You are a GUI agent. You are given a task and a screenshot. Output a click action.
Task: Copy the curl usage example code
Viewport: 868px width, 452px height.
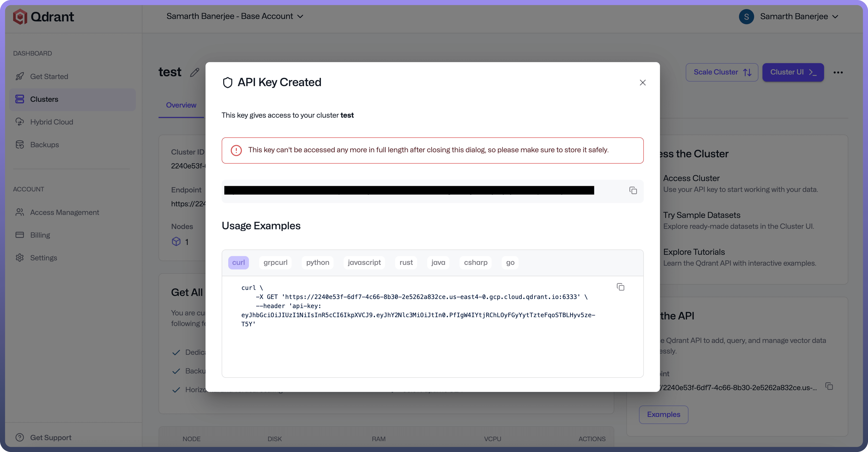(620, 287)
